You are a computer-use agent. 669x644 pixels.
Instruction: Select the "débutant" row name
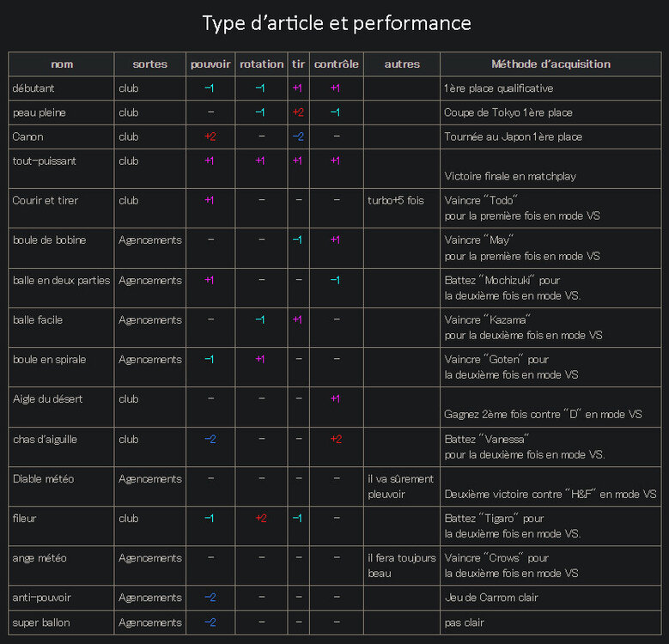[x=33, y=88]
